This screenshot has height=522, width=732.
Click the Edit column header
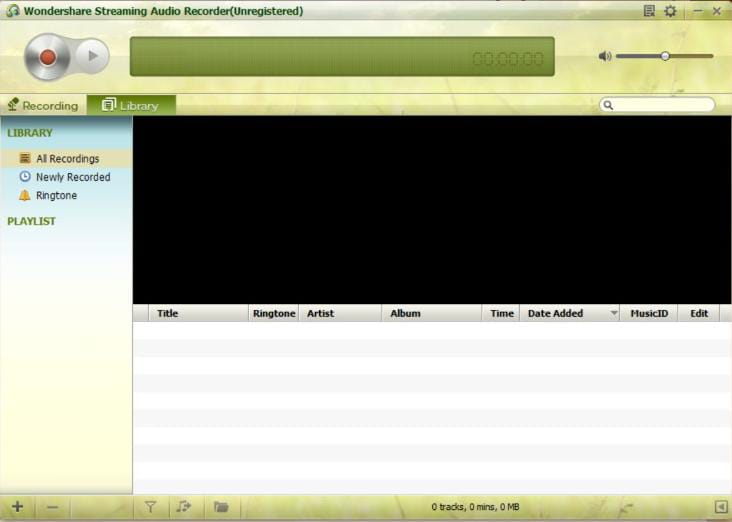[699, 313]
